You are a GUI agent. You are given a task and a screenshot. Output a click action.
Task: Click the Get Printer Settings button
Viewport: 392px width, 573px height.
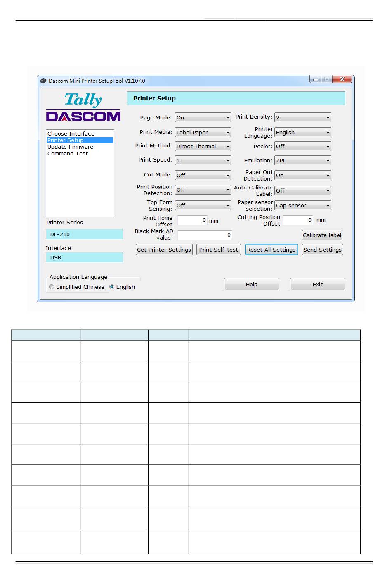coord(164,250)
